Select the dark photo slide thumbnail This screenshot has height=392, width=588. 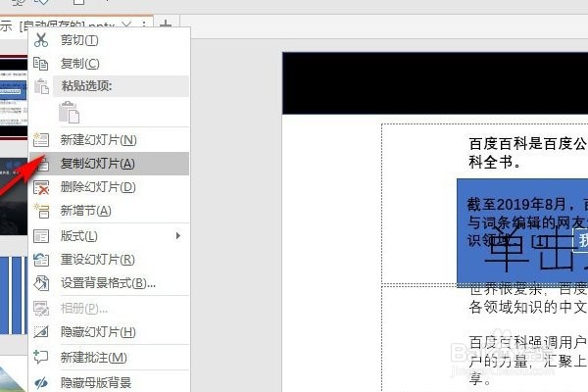point(14,197)
